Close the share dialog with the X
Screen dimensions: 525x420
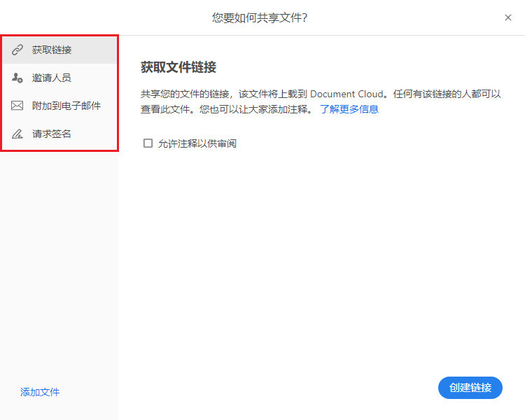click(508, 17)
